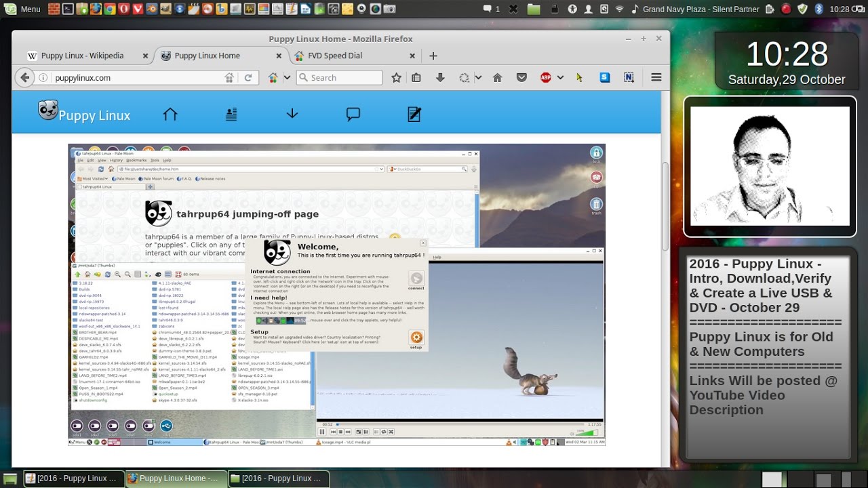Open the user applet in the panel
868x488 pixels.
(588, 9)
